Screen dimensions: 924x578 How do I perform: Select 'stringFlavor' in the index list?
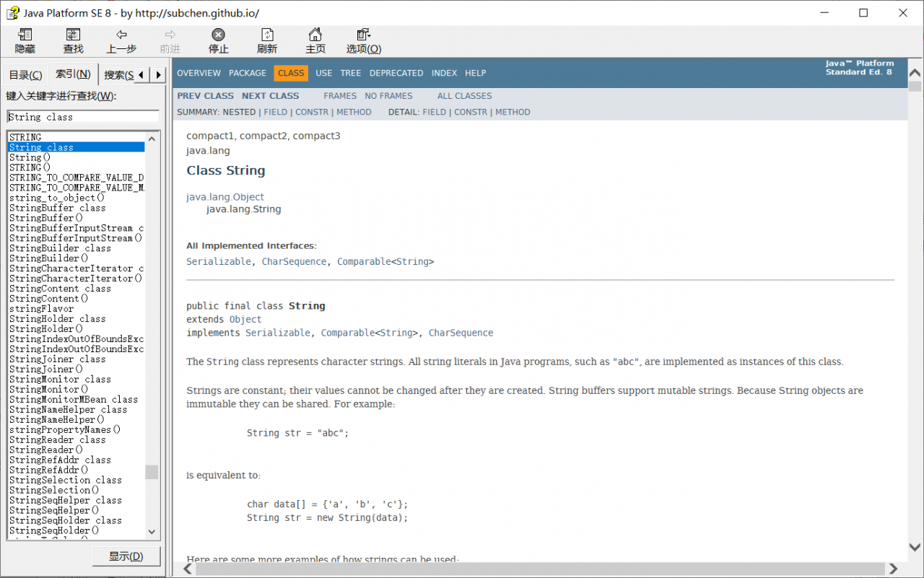pyautogui.click(x=42, y=309)
